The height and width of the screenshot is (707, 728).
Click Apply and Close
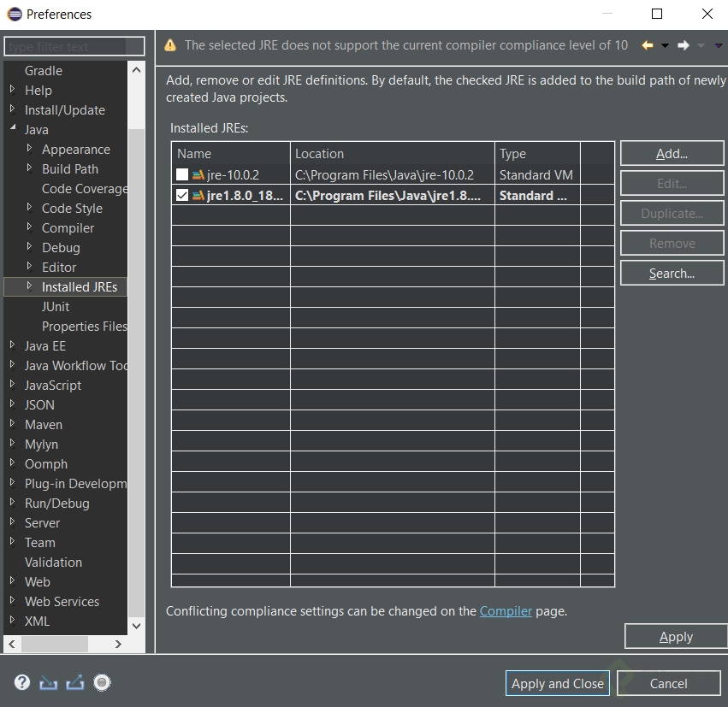tap(557, 683)
